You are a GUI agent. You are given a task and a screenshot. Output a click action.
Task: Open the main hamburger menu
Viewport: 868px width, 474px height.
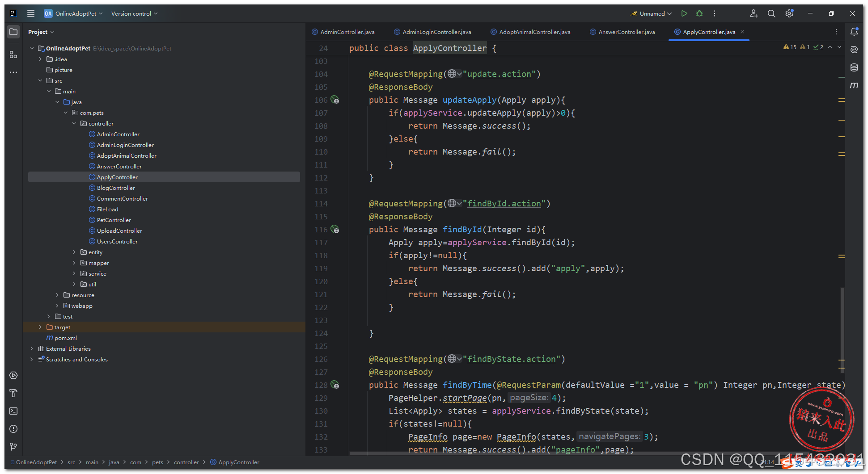click(31, 13)
